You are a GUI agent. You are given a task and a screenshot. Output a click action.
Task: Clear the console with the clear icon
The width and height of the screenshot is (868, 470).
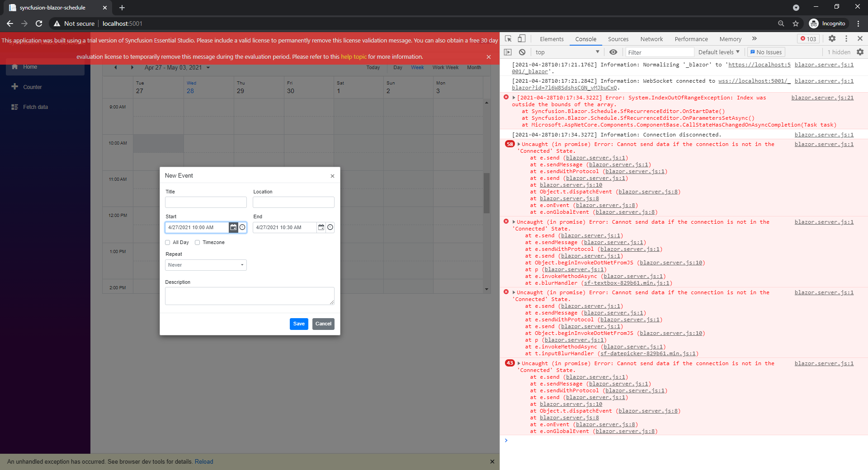522,52
